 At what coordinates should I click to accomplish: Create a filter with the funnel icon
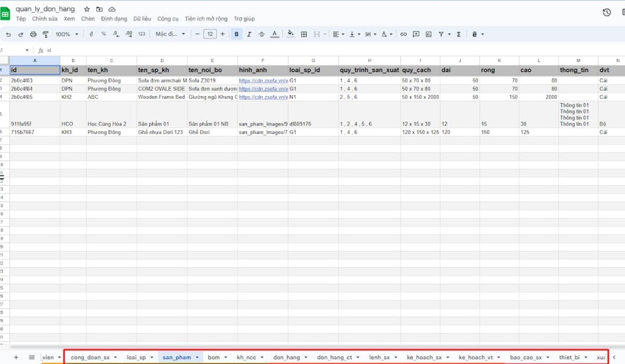[x=442, y=34]
